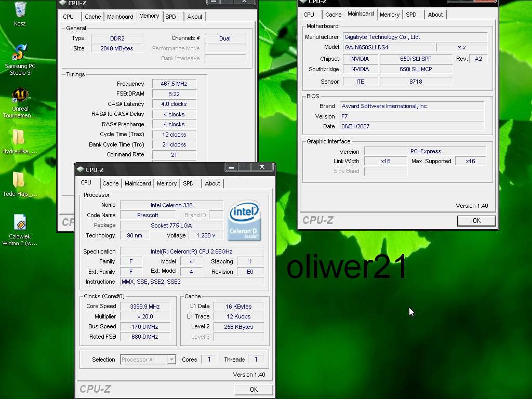Click the 8718 ITE sensor field
532x399 pixels.
[x=416, y=82]
